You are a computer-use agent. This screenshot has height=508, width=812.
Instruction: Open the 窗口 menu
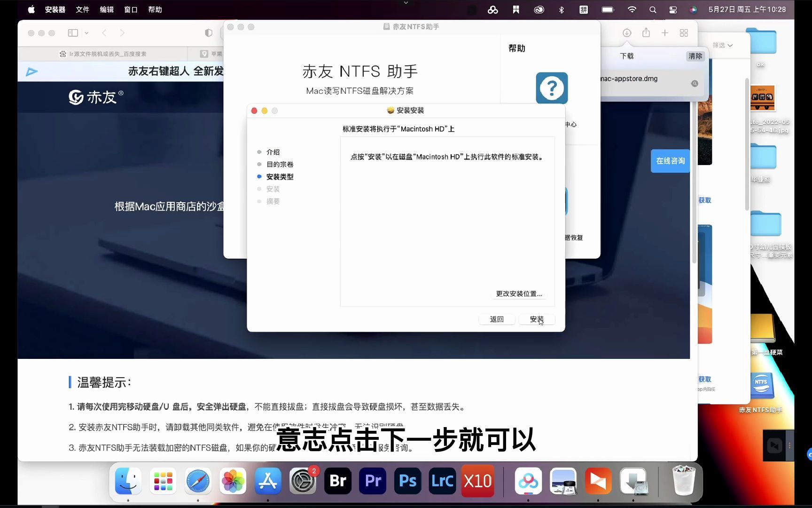click(131, 9)
